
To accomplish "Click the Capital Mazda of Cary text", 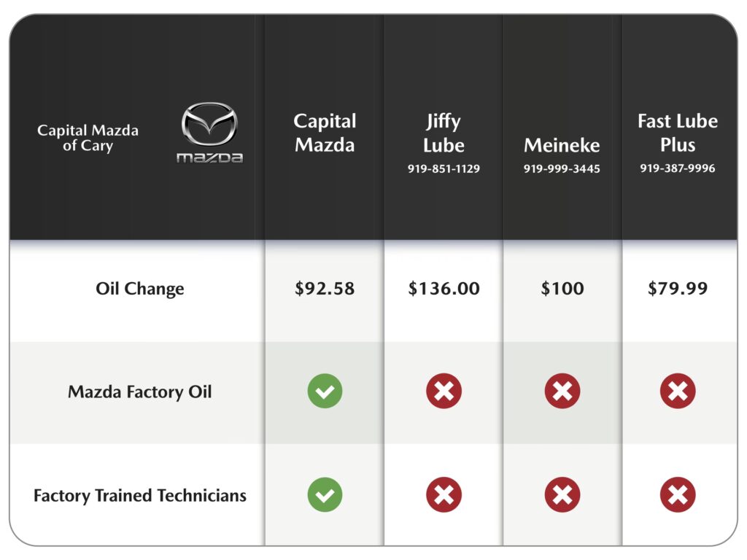I will (x=88, y=138).
